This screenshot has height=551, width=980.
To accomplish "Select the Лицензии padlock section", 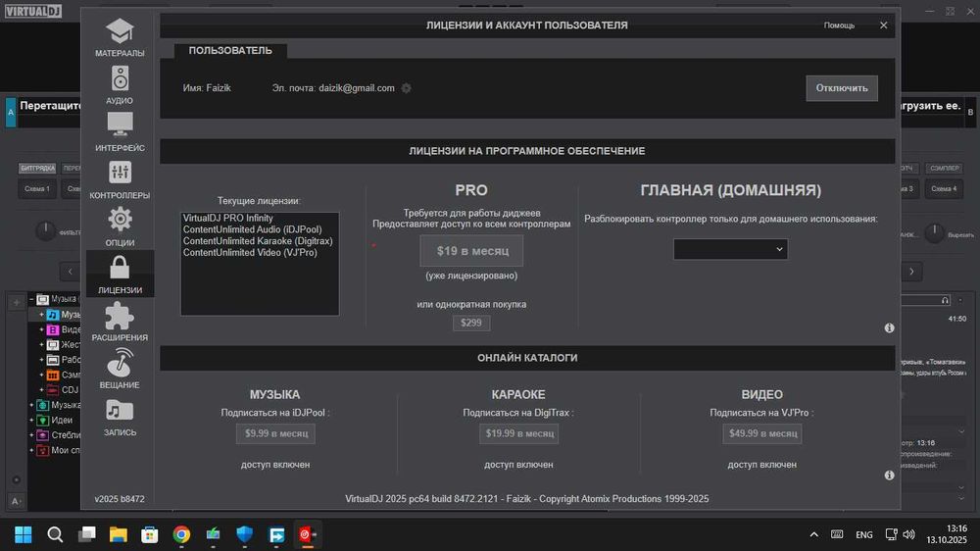I will pos(120,274).
